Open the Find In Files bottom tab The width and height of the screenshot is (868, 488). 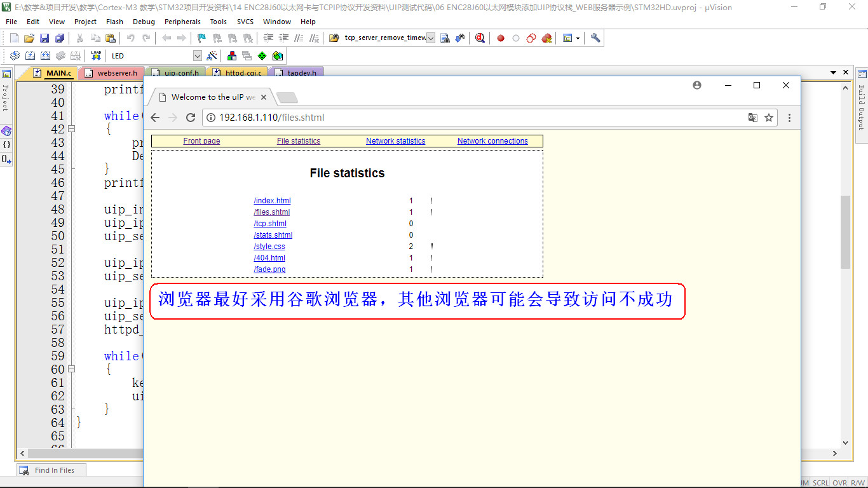pos(51,470)
